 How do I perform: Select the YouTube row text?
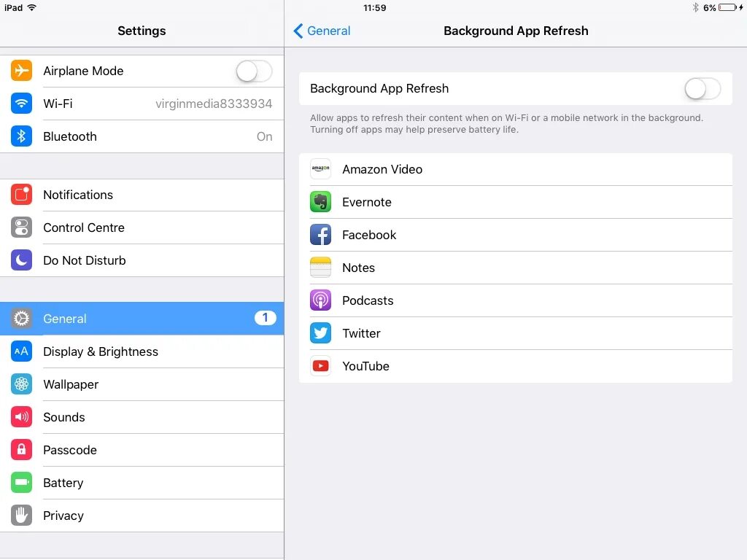[x=366, y=366]
